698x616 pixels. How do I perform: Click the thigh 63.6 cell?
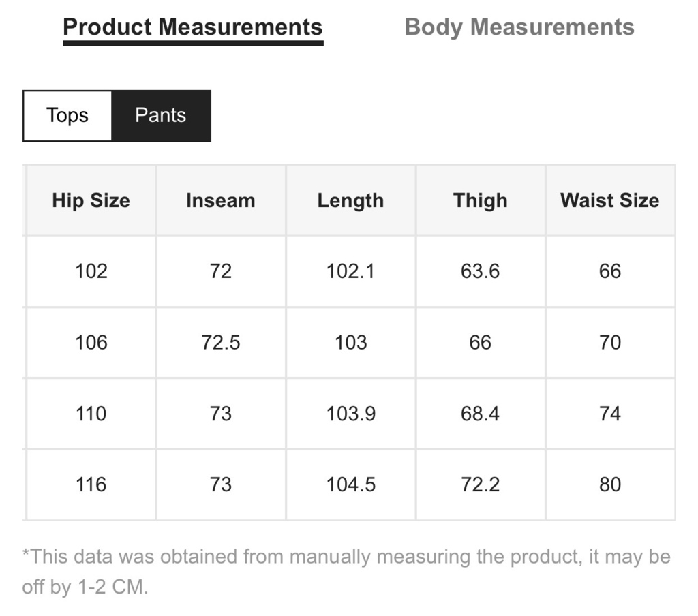pos(481,271)
